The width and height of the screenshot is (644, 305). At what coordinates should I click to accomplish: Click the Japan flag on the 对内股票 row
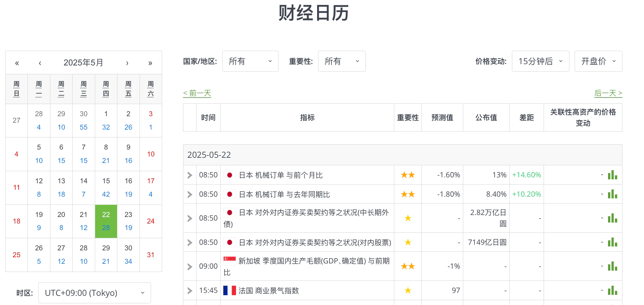[x=230, y=242]
